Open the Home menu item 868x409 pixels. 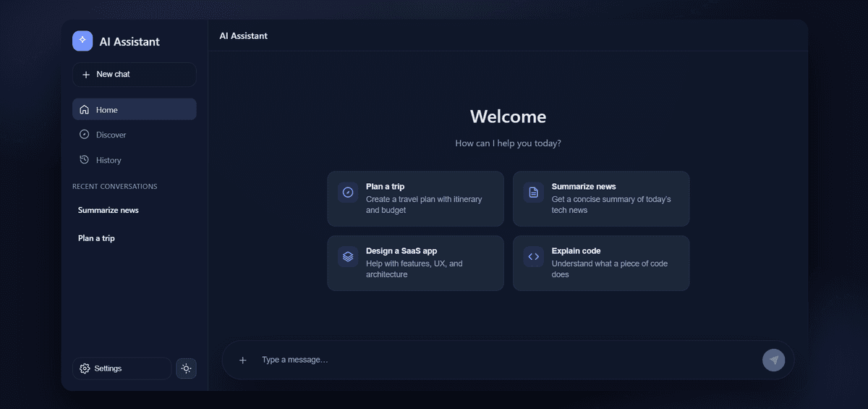134,109
